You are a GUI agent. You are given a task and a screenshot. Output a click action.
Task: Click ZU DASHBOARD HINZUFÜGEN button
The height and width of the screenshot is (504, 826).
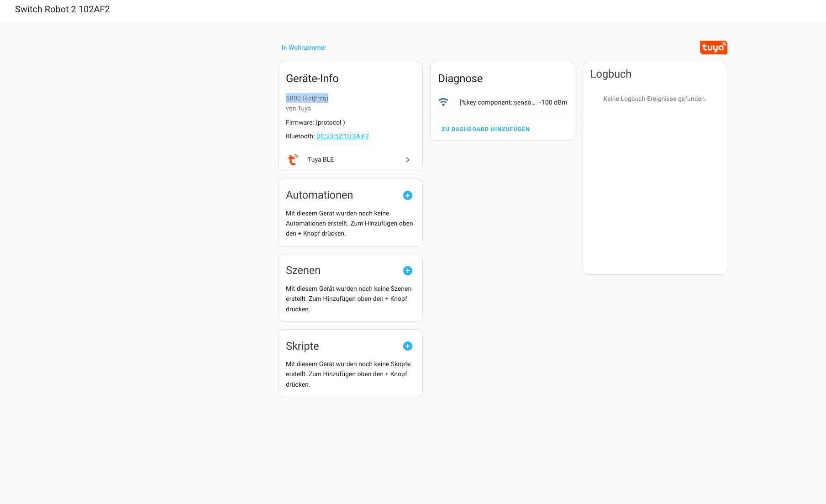[485, 129]
